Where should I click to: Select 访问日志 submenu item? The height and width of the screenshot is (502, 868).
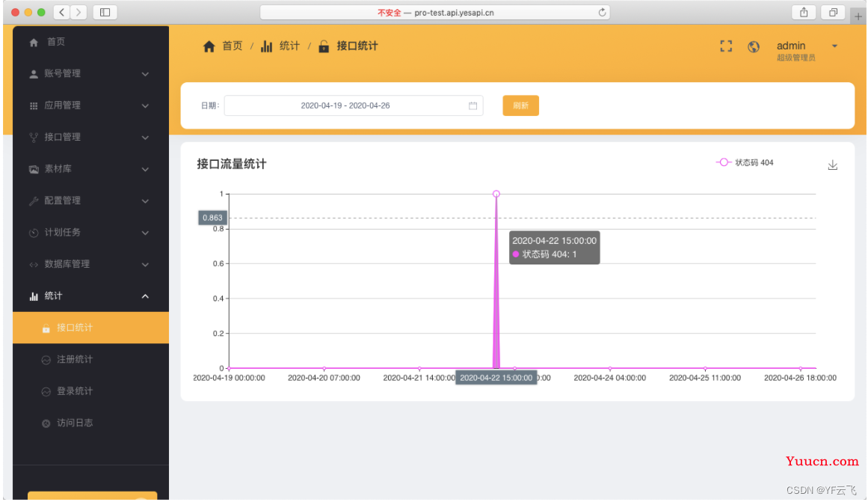90,423
